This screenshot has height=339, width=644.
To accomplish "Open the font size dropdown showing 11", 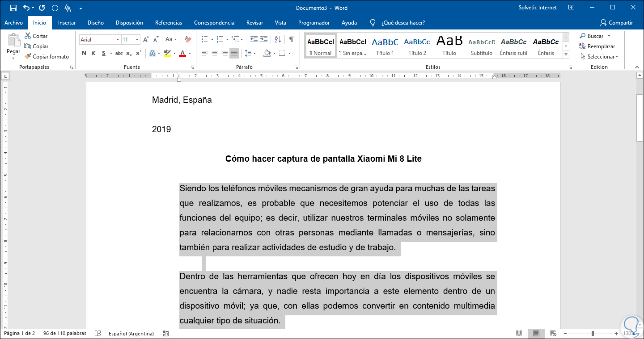I will 137,40.
